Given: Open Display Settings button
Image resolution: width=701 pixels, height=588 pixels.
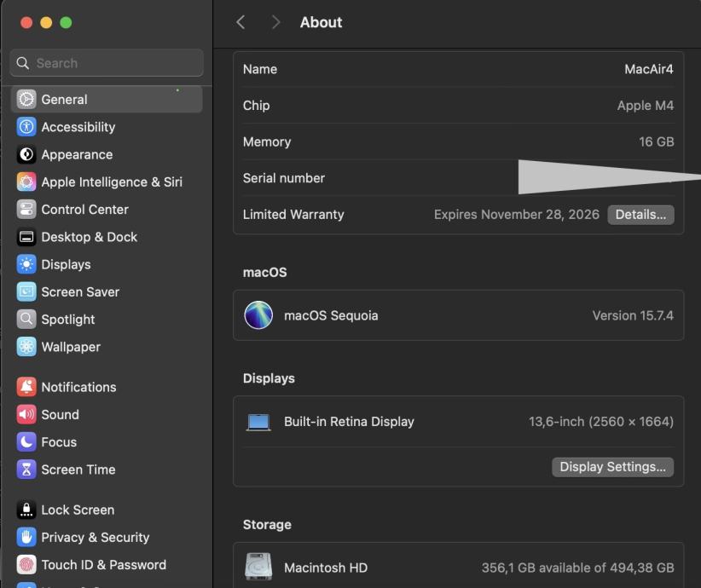Looking at the screenshot, I should 612,467.
